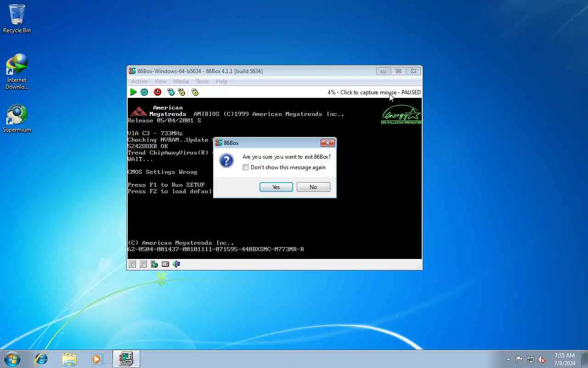Click network tray icon
Viewport: 588px width, 368px height.
[531, 359]
